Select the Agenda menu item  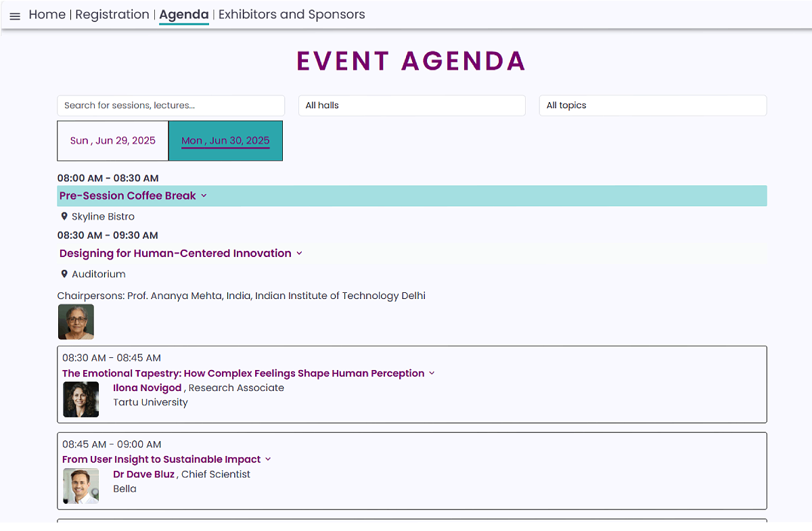[x=183, y=15]
